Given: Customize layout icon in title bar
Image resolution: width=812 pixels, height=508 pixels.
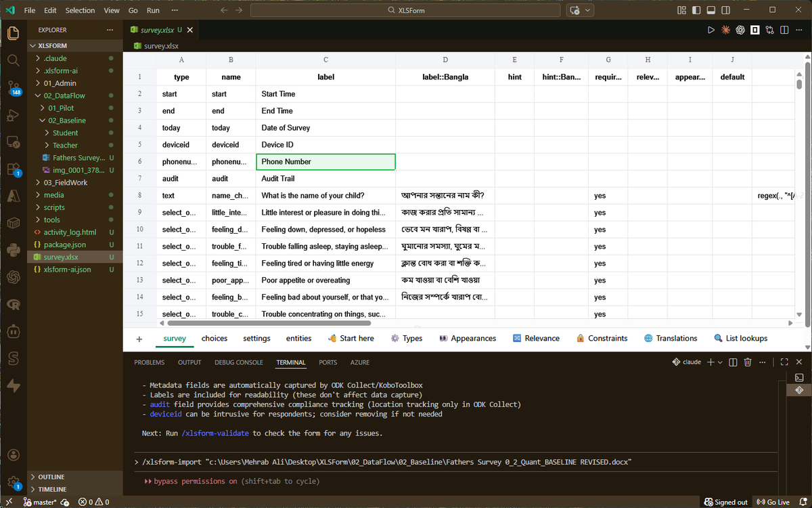Looking at the screenshot, I should 681,10.
